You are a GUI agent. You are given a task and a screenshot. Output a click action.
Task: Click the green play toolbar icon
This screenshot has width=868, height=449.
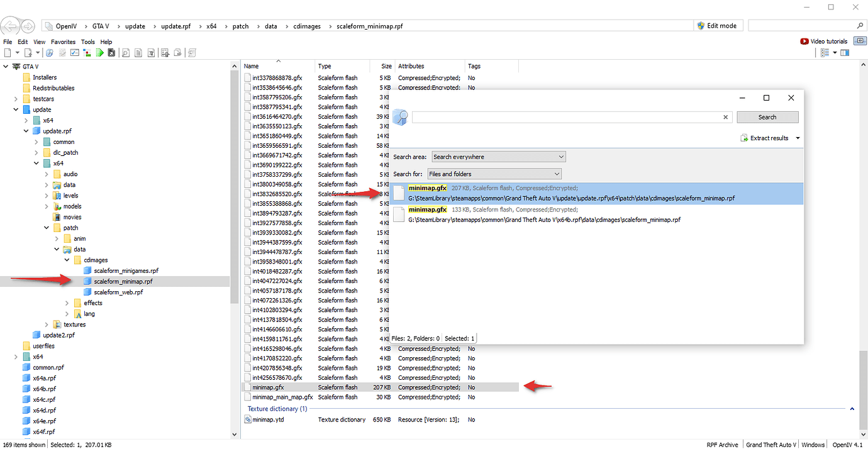coord(100,53)
